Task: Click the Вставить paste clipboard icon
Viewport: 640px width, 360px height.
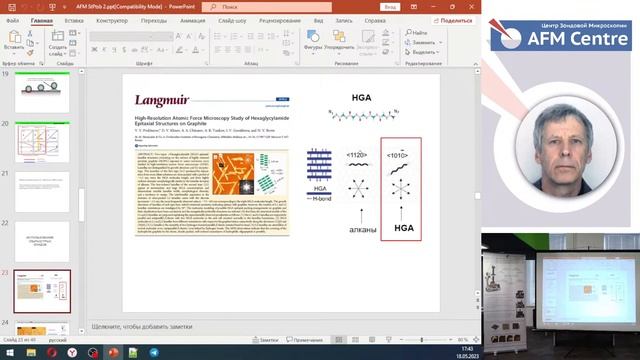Action: 14,37
